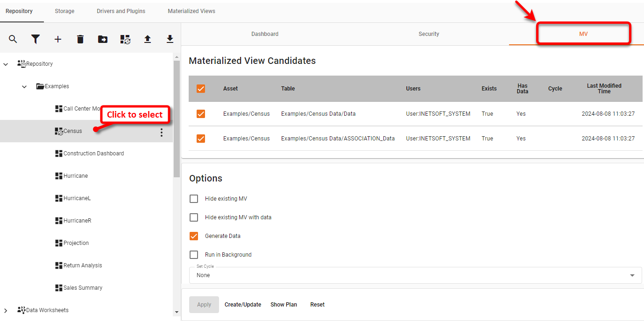Open the Set Cycle dropdown
The image size is (644, 321).
[633, 275]
